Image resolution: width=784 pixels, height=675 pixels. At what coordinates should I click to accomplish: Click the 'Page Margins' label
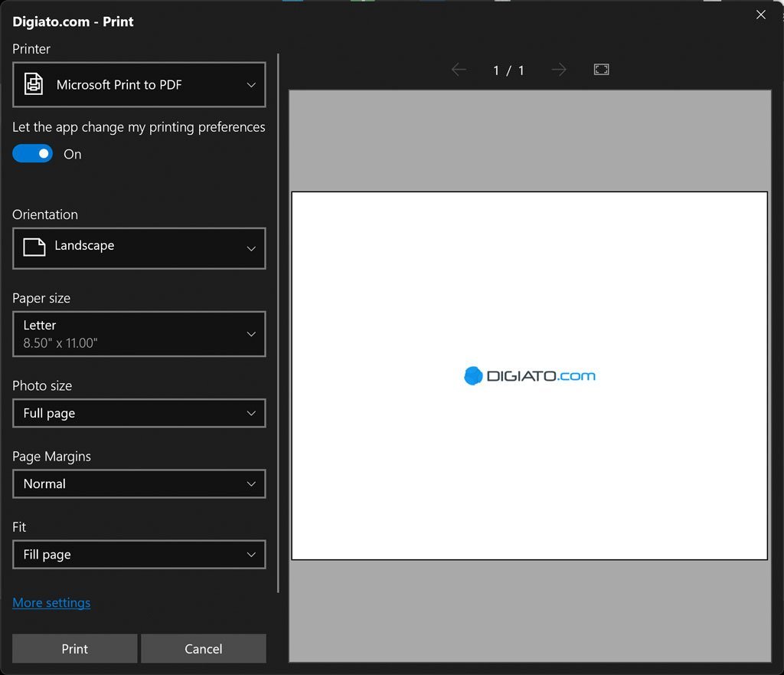pos(52,457)
